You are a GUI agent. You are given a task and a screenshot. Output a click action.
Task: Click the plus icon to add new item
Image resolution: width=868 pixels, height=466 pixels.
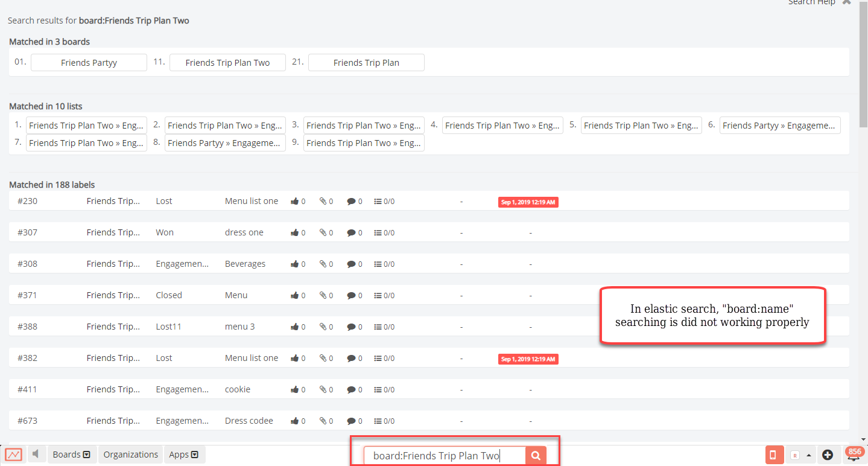827,455
